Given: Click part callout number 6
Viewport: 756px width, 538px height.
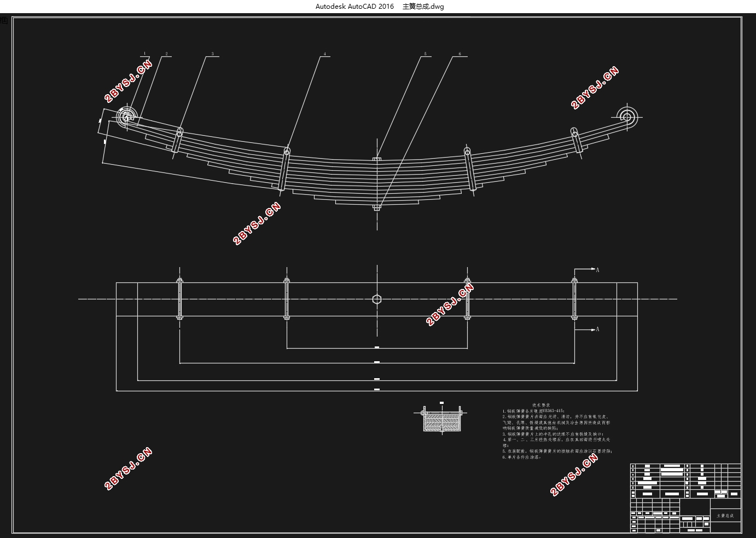Looking at the screenshot, I should click(x=460, y=54).
